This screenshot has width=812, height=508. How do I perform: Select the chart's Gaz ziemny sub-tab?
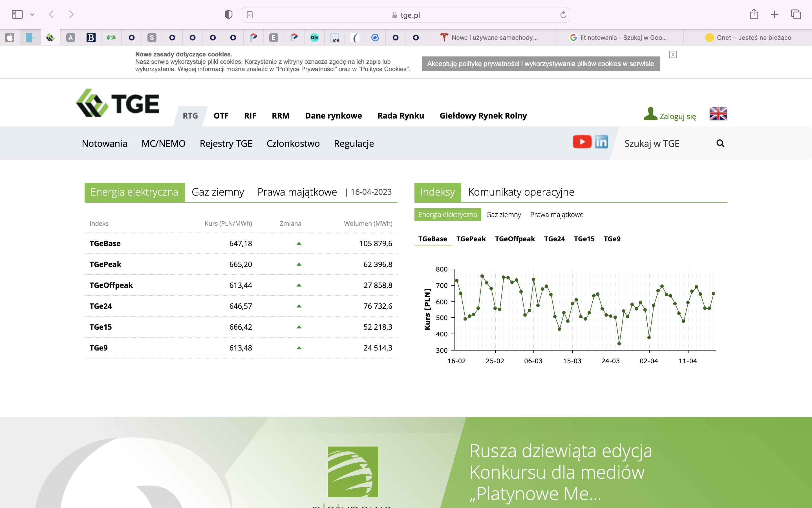[x=503, y=215]
